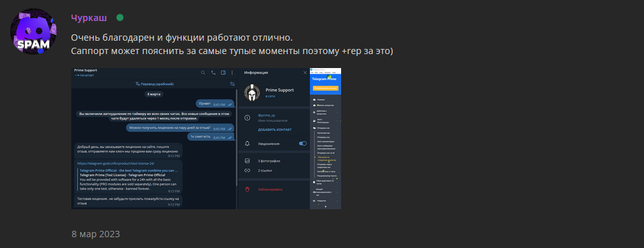Select Автоответчик in the submenu
Viewport: 644px width, 248px height.
pos(323,133)
